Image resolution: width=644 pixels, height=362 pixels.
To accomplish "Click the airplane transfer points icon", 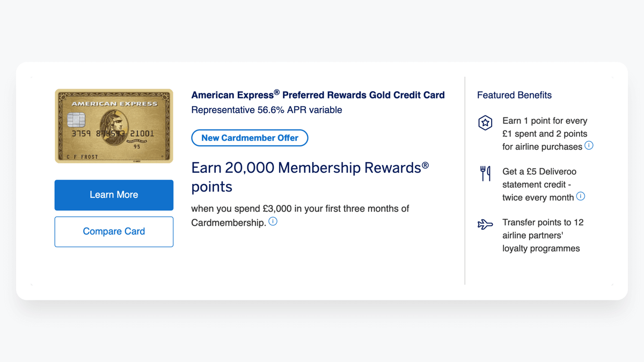I will coord(485,224).
